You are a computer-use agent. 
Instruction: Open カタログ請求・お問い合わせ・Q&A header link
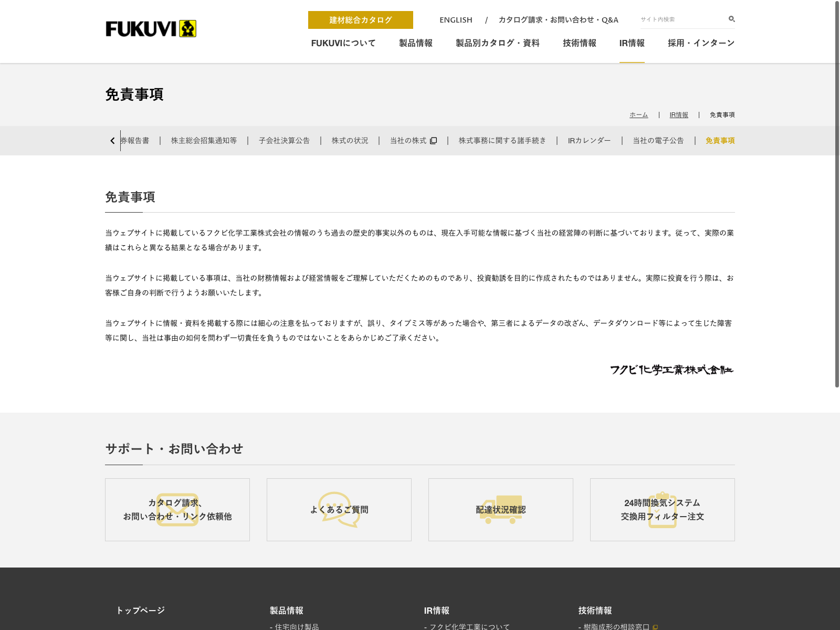pos(558,20)
